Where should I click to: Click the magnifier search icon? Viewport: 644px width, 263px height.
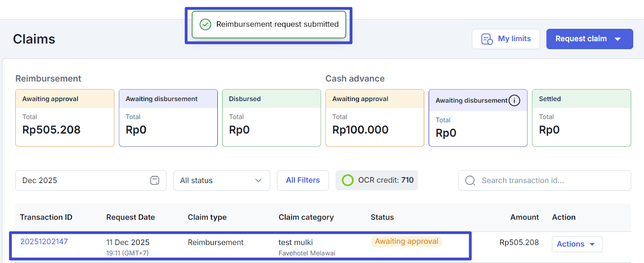click(x=470, y=181)
